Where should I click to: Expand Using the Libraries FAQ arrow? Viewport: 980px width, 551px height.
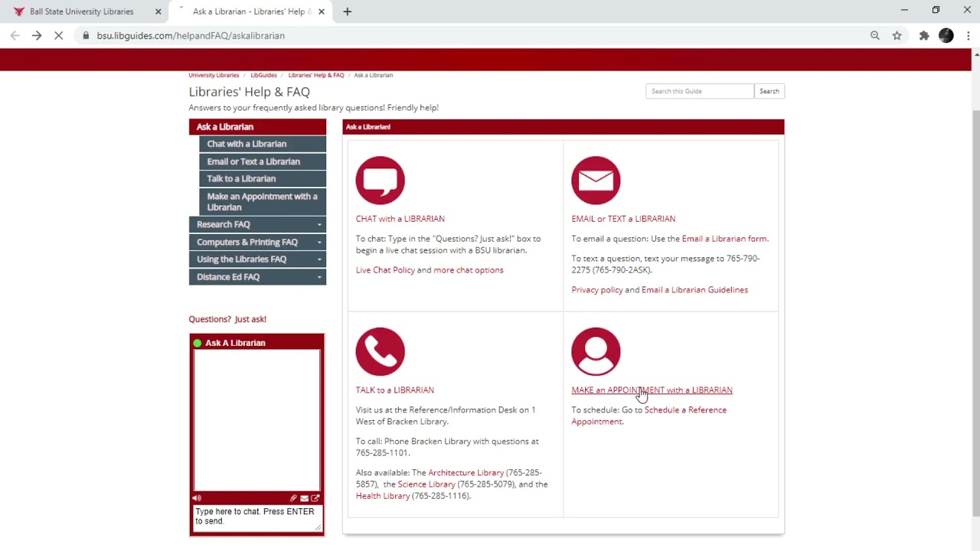pyautogui.click(x=319, y=259)
